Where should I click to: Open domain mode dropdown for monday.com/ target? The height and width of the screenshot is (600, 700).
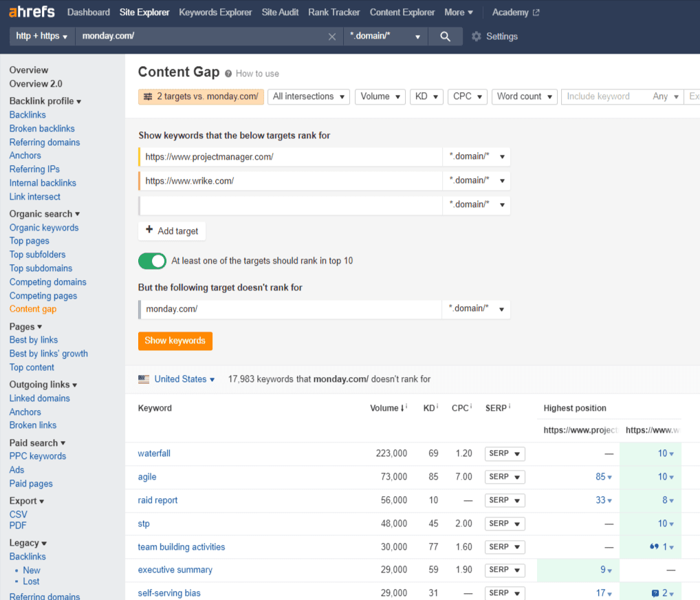tap(476, 309)
